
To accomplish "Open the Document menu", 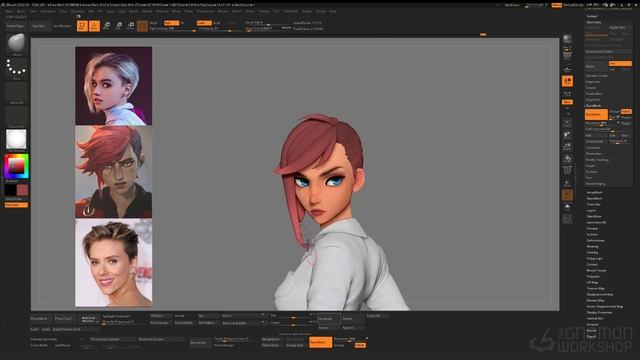I will point(48,11).
